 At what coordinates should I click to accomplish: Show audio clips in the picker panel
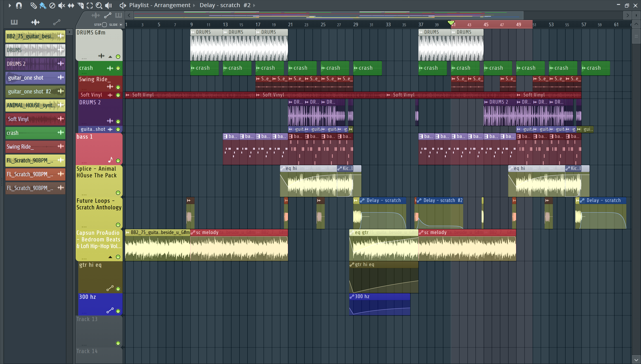tap(35, 22)
